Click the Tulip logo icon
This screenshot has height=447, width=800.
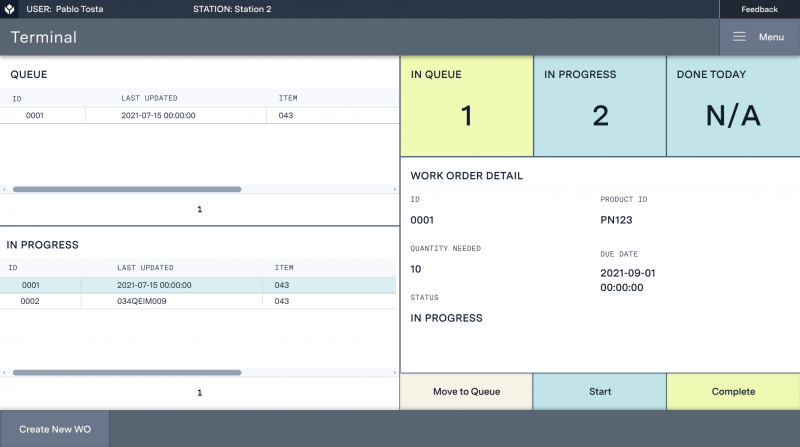pyautogui.click(x=9, y=9)
